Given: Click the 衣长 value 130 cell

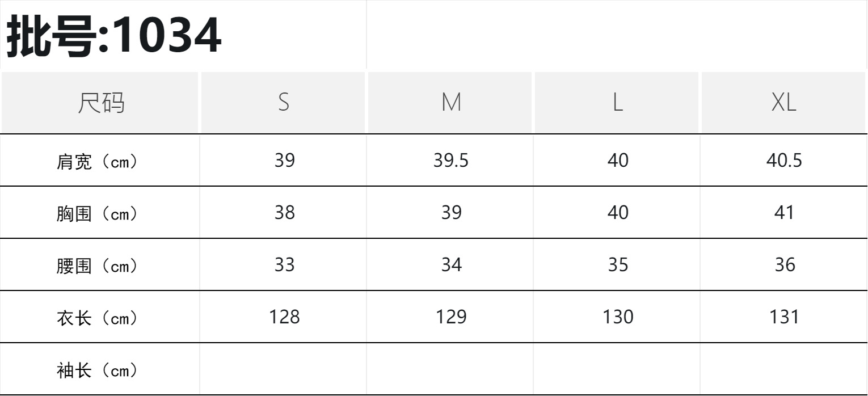Looking at the screenshot, I should pyautogui.click(x=617, y=317).
